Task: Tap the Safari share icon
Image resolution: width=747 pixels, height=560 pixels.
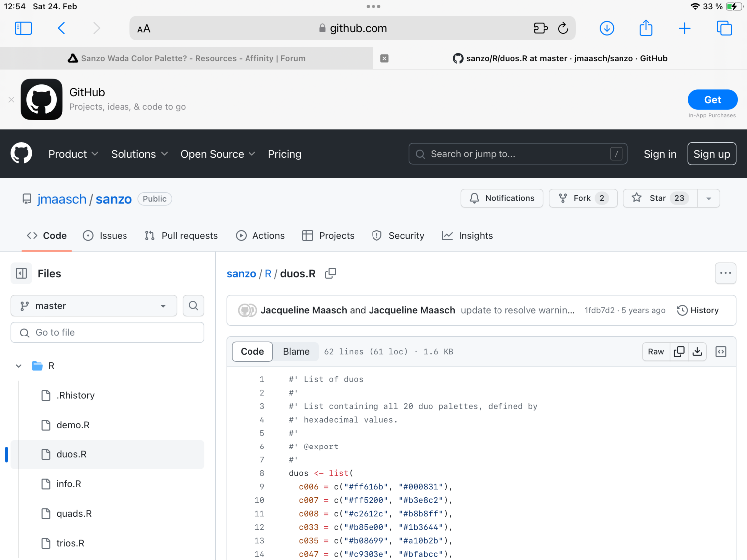Action: click(x=646, y=28)
